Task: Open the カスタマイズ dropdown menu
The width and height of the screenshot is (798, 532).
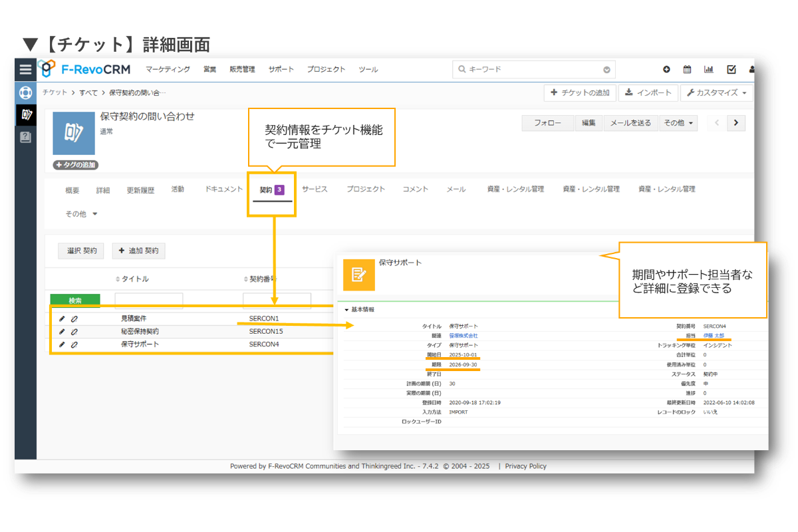Action: [x=717, y=92]
